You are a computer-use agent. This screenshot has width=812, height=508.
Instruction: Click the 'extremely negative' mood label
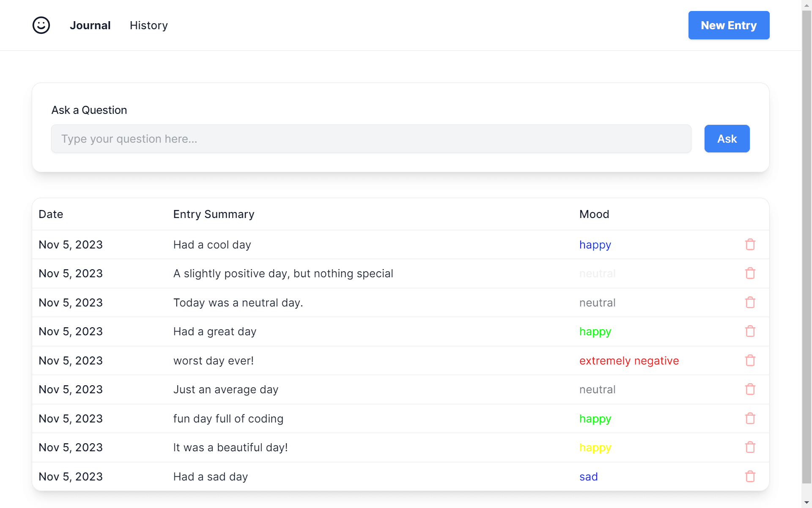(628, 361)
